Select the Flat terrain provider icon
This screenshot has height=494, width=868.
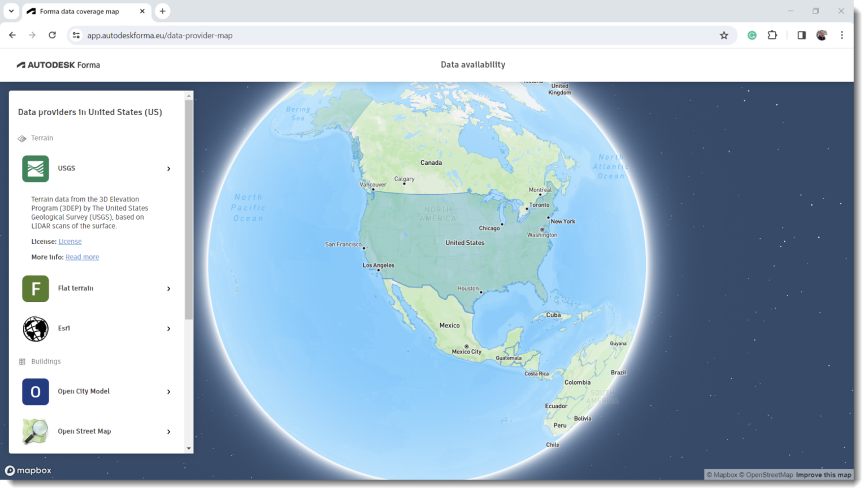pyautogui.click(x=36, y=288)
